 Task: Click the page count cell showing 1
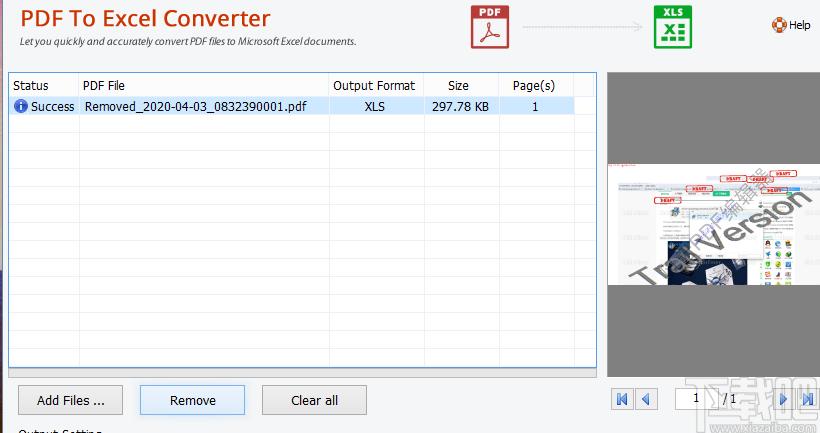coord(535,107)
